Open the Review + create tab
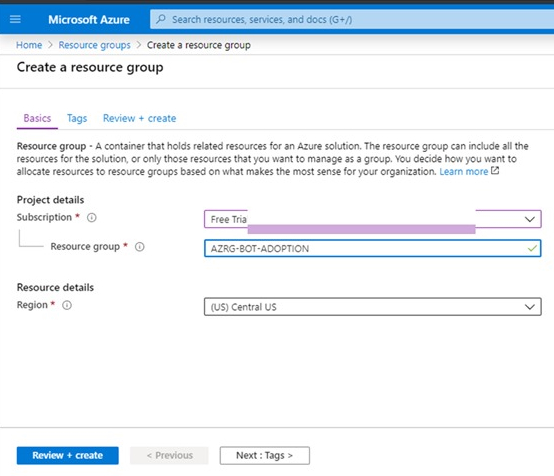 tap(140, 118)
